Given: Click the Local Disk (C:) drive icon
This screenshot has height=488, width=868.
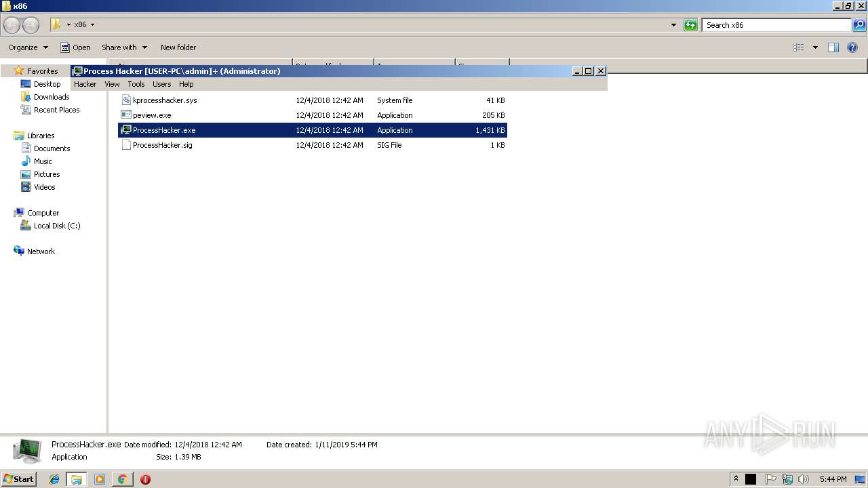Looking at the screenshot, I should pyautogui.click(x=26, y=226).
